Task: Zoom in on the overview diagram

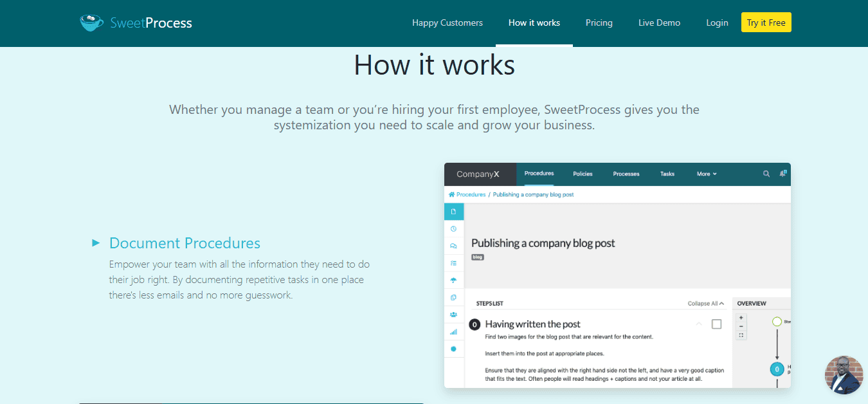Action: 741,318
